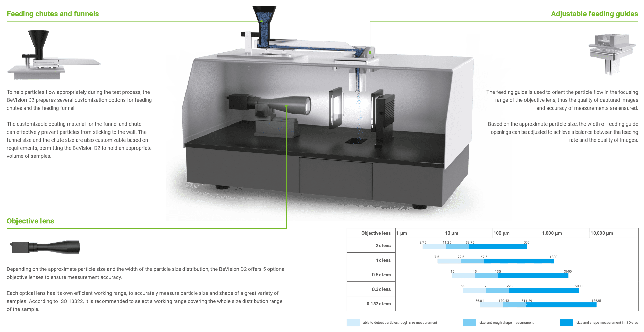Select the objective lens thumbnail image
This screenshot has height=332, width=644.
[45, 247]
